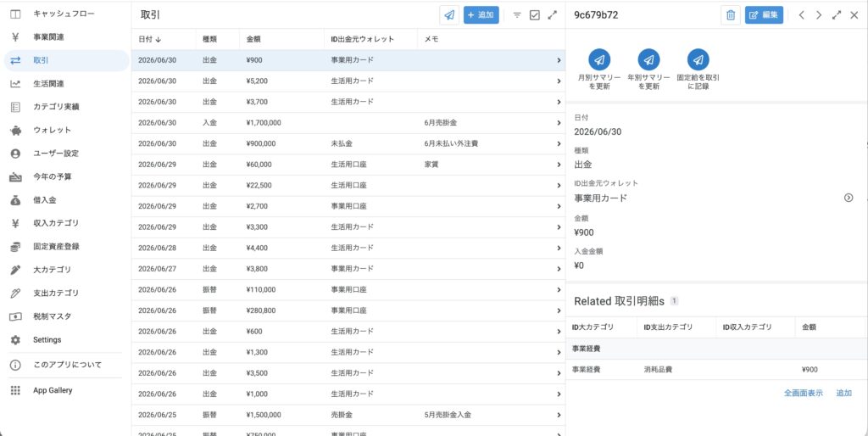Select the ¥3,800 事業用カード row

(348, 269)
